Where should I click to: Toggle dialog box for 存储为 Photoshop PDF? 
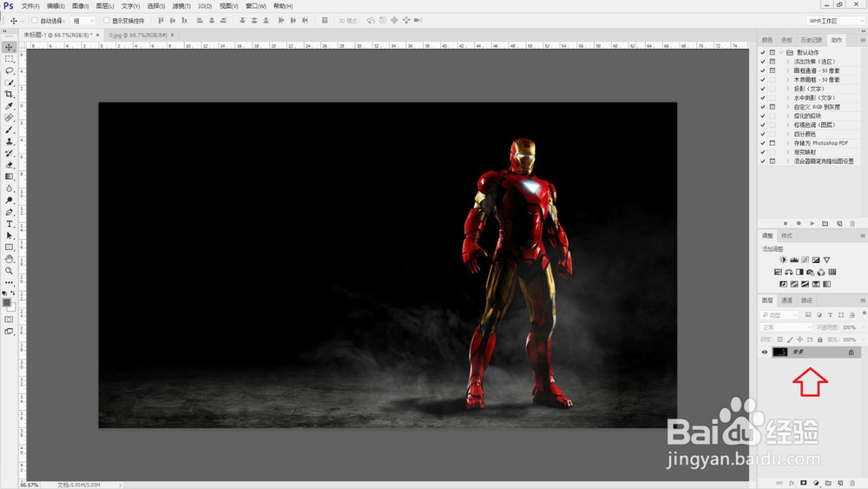pos(773,143)
